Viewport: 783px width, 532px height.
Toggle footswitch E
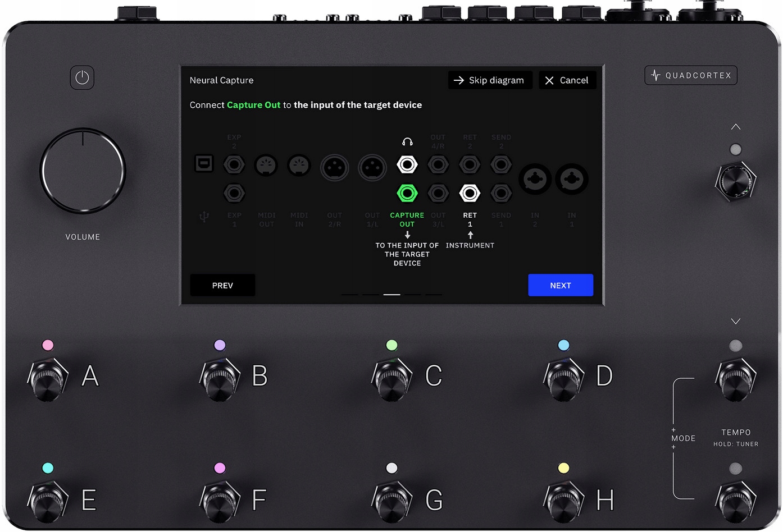click(48, 502)
